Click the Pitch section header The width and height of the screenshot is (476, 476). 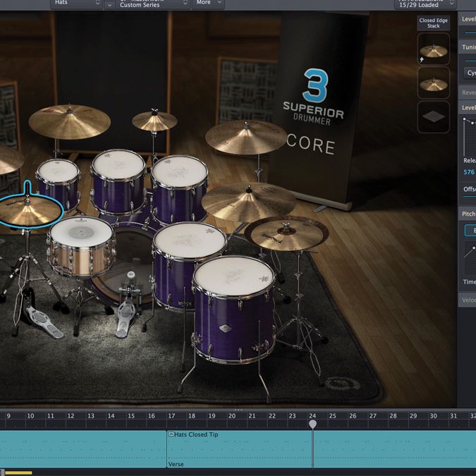pyautogui.click(x=467, y=214)
